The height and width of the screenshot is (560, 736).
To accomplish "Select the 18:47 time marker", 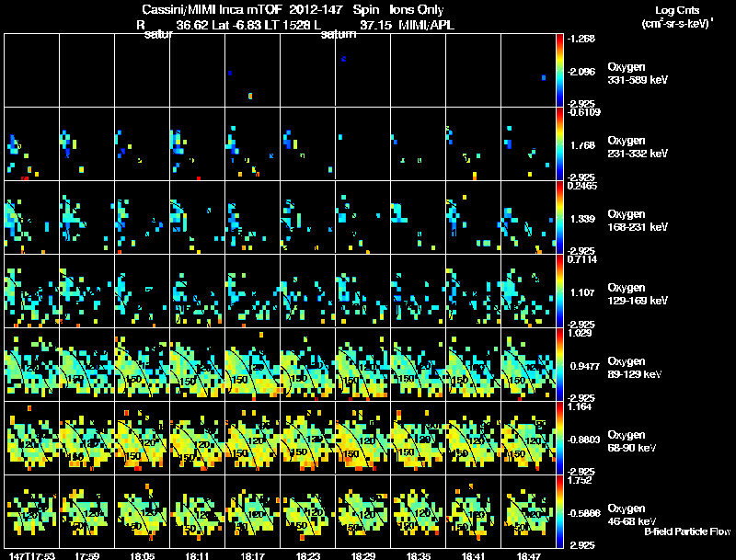I will (528, 556).
